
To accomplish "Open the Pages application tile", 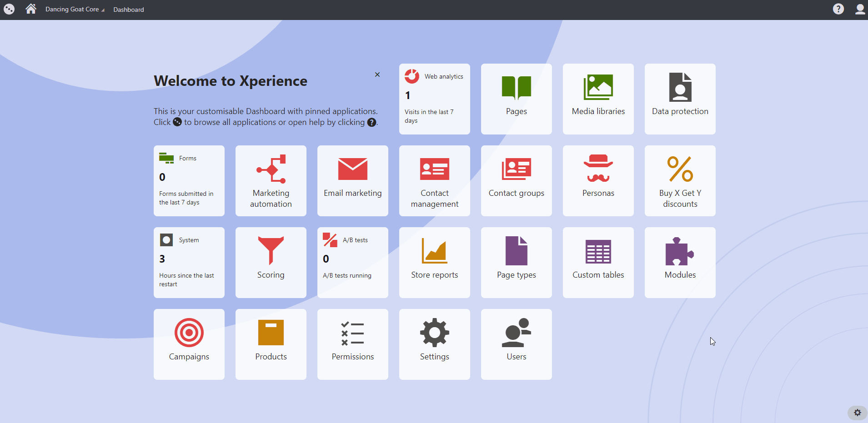I will 516,99.
